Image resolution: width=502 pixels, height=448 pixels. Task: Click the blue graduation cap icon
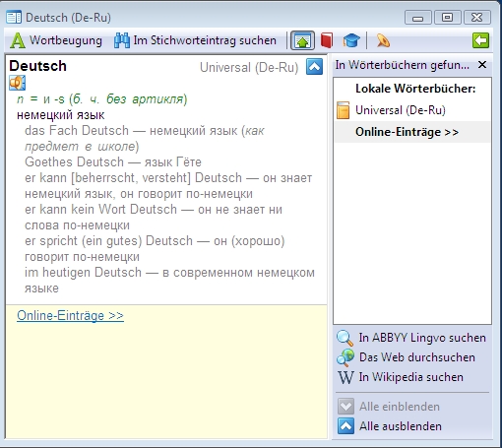pos(351,40)
